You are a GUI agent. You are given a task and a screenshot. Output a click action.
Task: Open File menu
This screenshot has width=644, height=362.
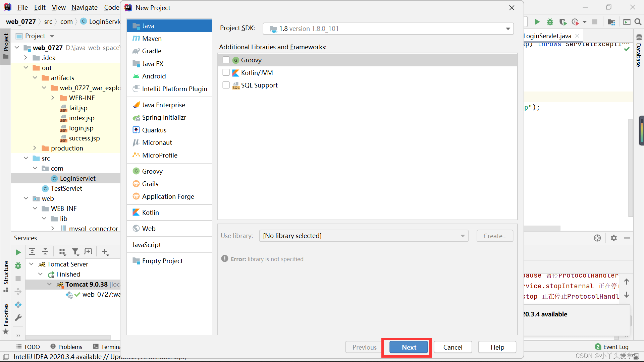coord(22,7)
